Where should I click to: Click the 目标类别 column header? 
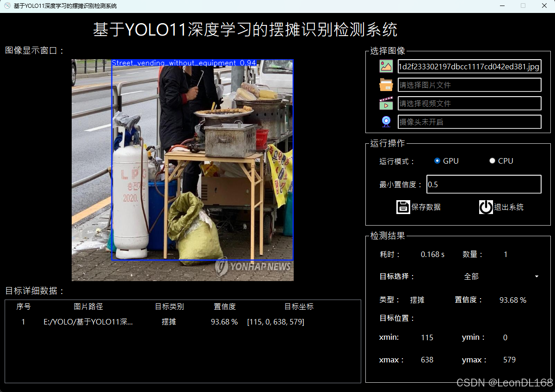(x=169, y=306)
